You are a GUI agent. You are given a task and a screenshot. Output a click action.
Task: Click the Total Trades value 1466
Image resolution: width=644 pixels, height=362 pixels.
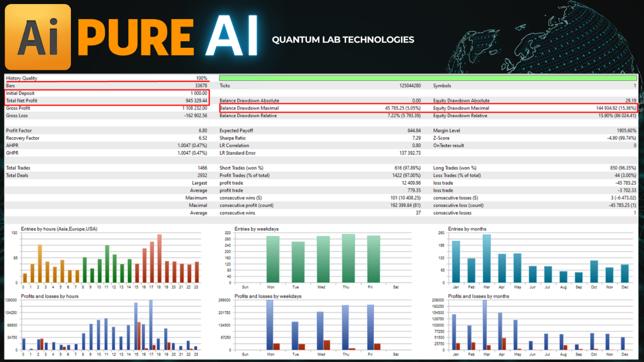(202, 168)
